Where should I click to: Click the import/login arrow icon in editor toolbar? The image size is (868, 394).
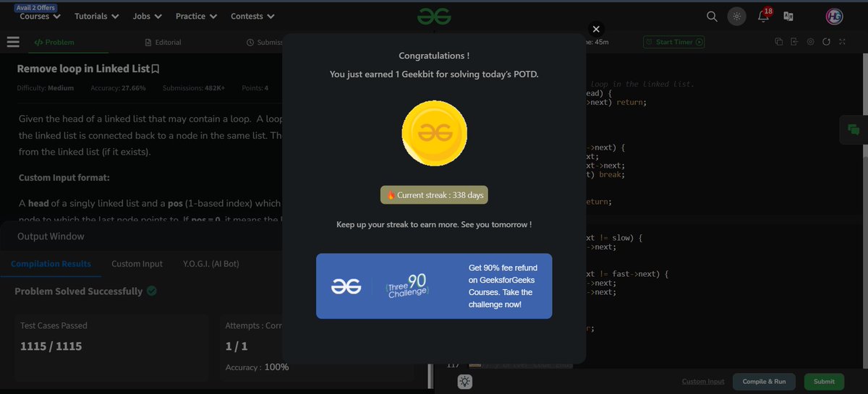(x=794, y=42)
